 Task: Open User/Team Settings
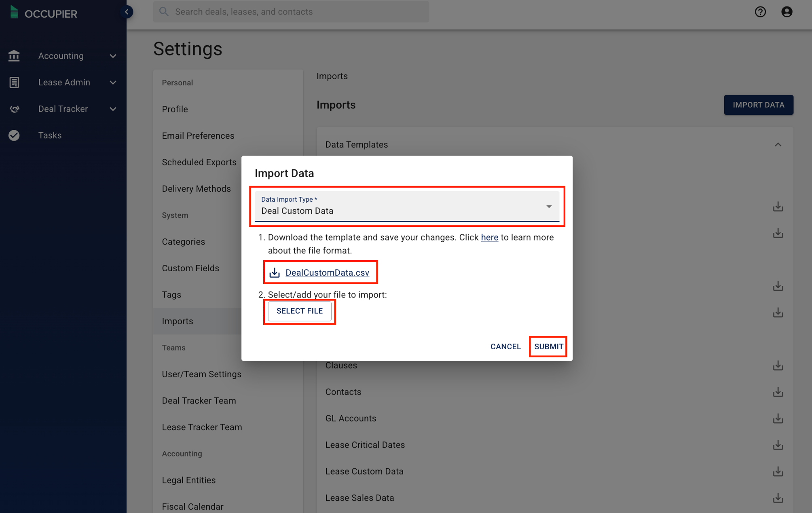tap(201, 374)
